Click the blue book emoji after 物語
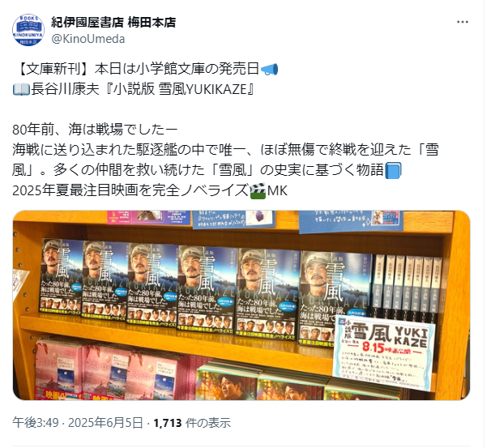The height and width of the screenshot is (448, 491). (x=393, y=171)
